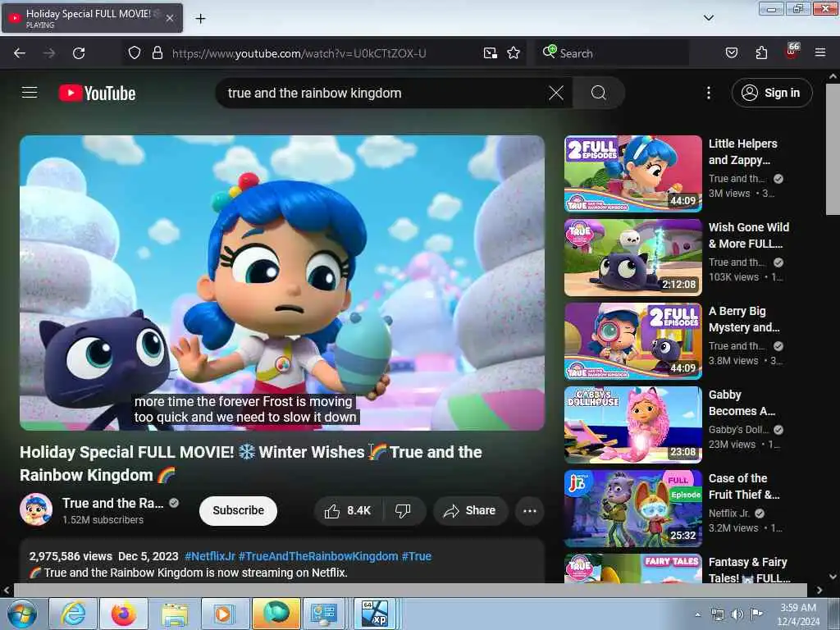Click the horizontal scrollbar track
840x630 pixels.
tap(410, 591)
